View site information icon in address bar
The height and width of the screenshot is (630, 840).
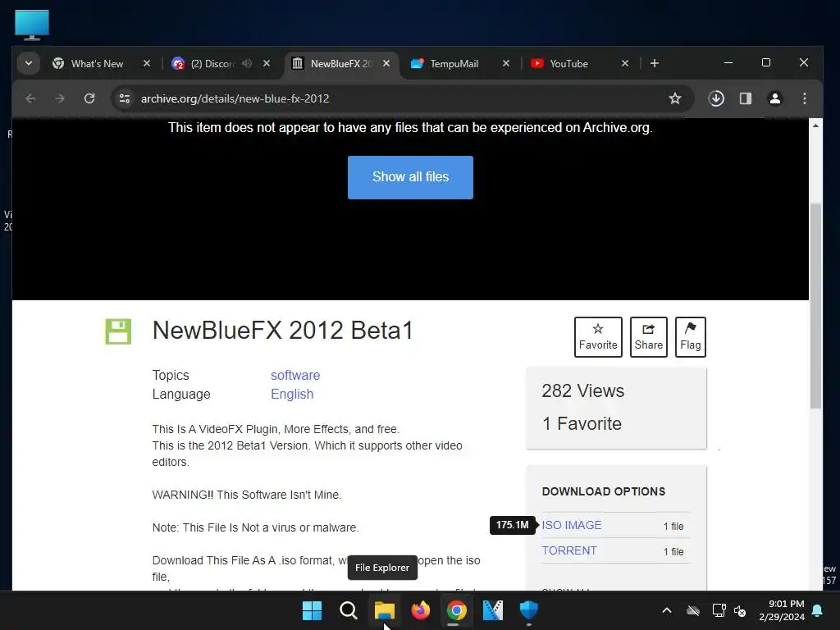point(125,98)
